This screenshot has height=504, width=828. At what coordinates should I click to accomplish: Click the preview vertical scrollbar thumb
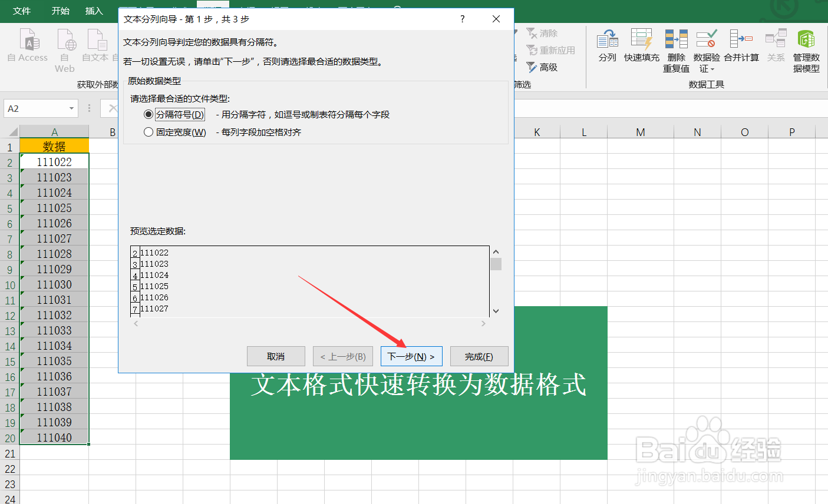coord(496,263)
